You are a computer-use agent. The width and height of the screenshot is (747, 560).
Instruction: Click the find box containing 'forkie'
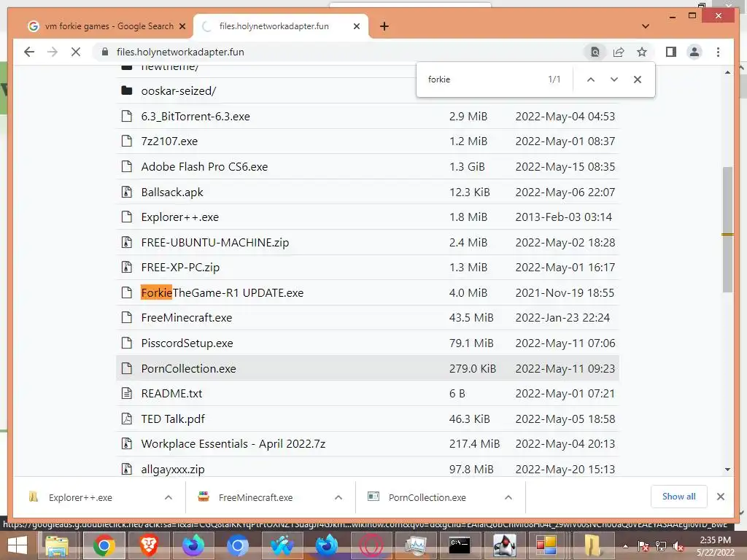(x=484, y=79)
